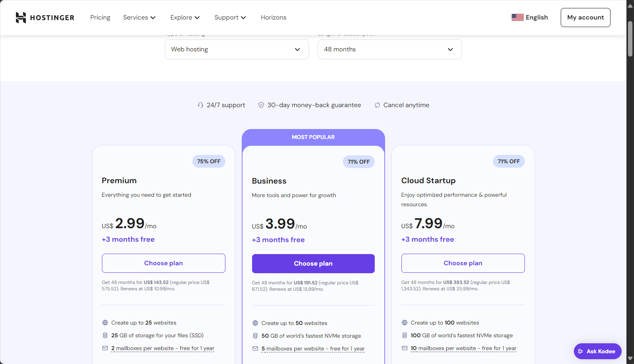Expand the Explore menu
This screenshot has width=634, height=364.
coord(185,18)
